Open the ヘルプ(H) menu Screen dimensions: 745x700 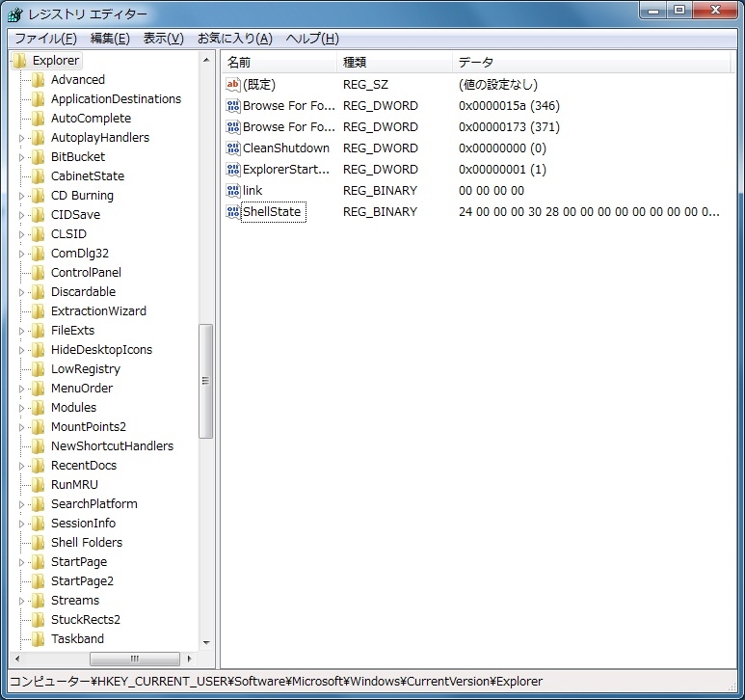point(312,39)
